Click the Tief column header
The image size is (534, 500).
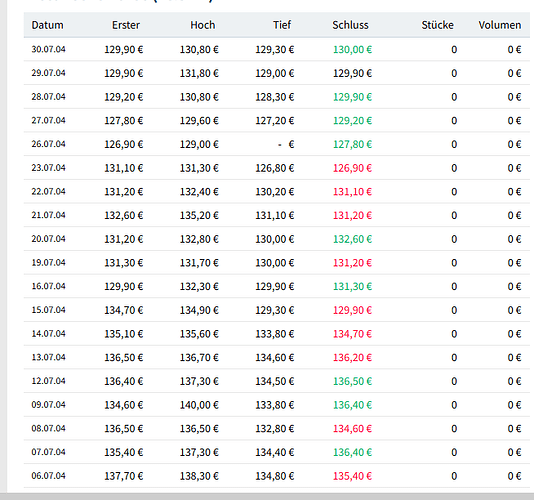tap(282, 25)
